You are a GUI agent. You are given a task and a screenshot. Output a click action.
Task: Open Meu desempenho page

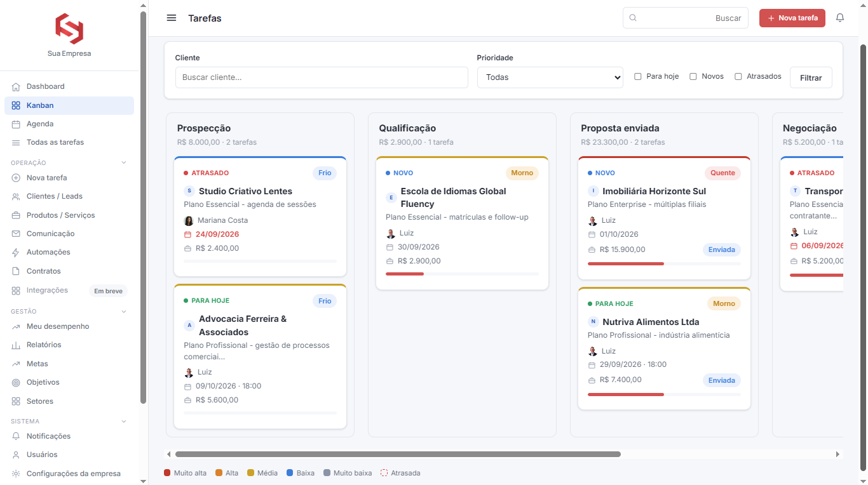[x=69, y=326]
